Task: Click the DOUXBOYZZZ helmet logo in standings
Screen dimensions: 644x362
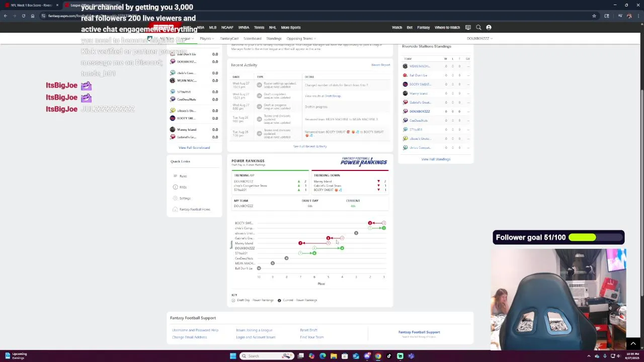Action: click(405, 111)
